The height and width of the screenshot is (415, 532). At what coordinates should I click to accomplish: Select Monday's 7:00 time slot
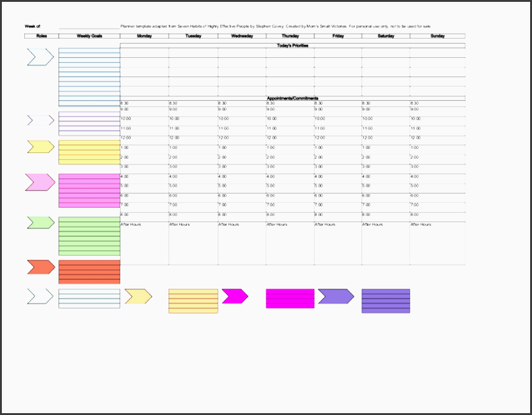[x=144, y=207]
